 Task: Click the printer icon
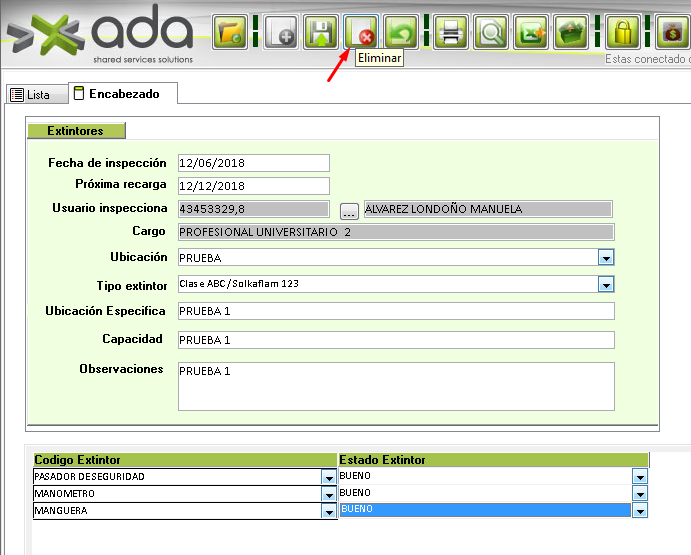(x=451, y=32)
